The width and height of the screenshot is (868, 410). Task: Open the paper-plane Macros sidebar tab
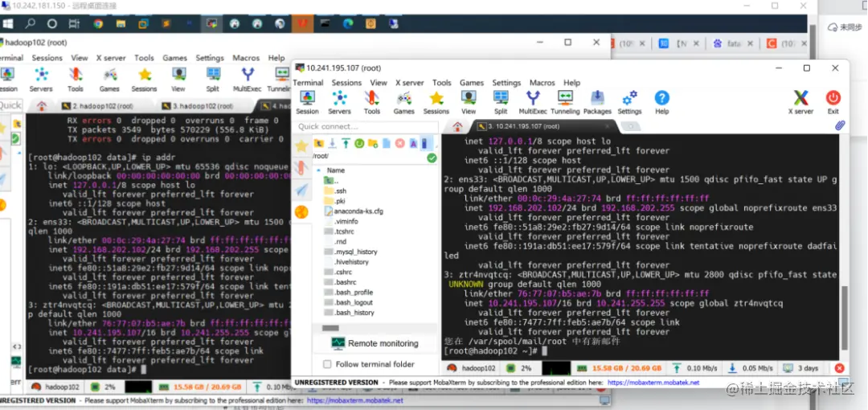pyautogui.click(x=301, y=190)
